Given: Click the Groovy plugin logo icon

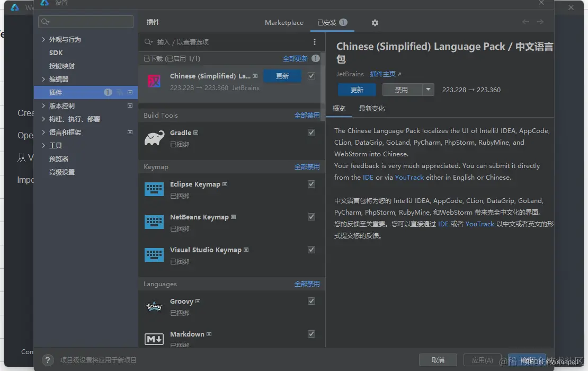Looking at the screenshot, I should [154, 306].
